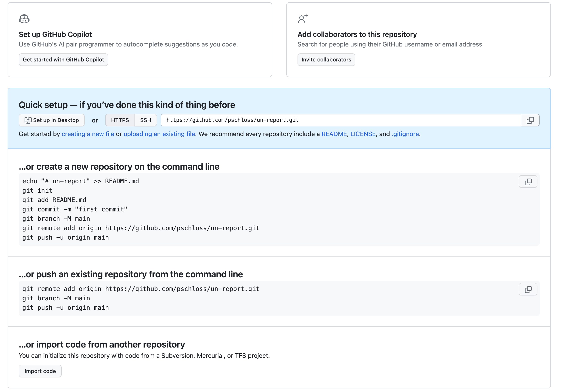This screenshot has height=392, width=562.
Task: Open the creating a new file link
Action: [x=88, y=134]
